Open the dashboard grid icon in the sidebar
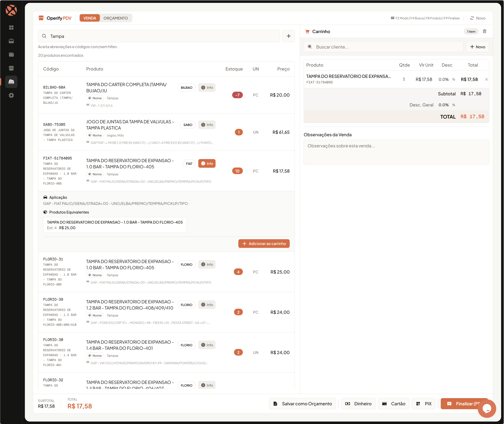The width and height of the screenshot is (504, 424). [11, 28]
